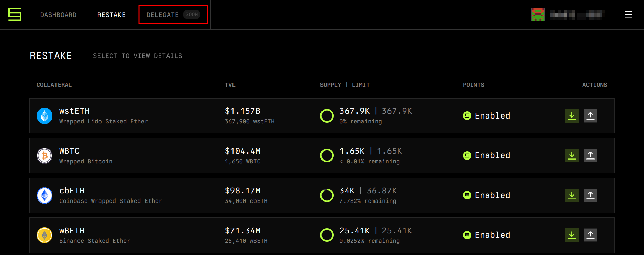The width and height of the screenshot is (644, 255).
Task: Click the WBTC supply progress ring
Action: 327,155
